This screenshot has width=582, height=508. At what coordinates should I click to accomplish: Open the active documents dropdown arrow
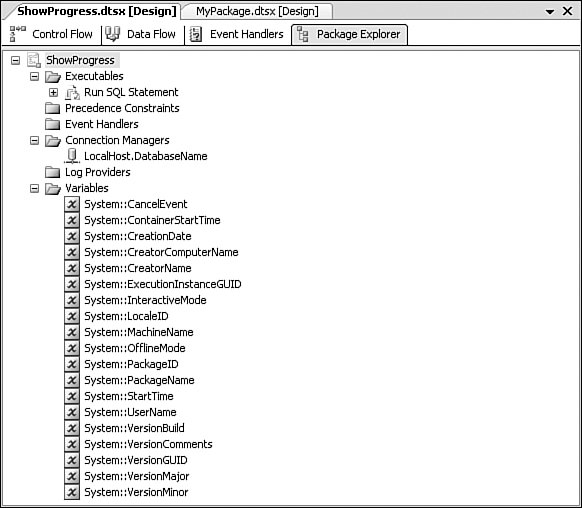click(550, 12)
